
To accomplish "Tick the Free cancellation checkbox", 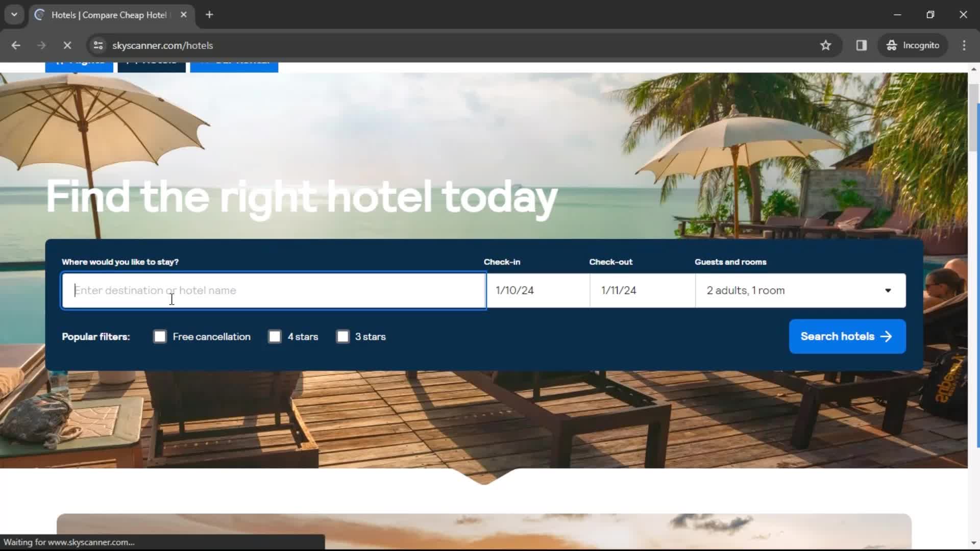I will (160, 337).
